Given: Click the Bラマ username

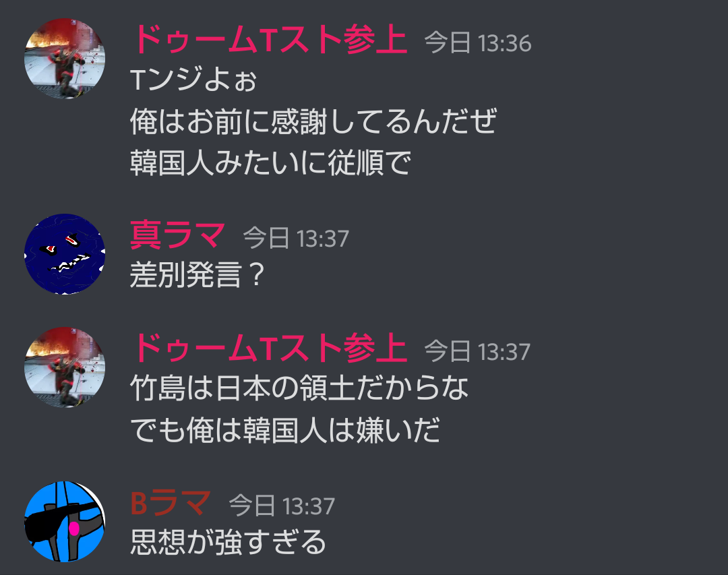Looking at the screenshot, I should click(x=171, y=503).
